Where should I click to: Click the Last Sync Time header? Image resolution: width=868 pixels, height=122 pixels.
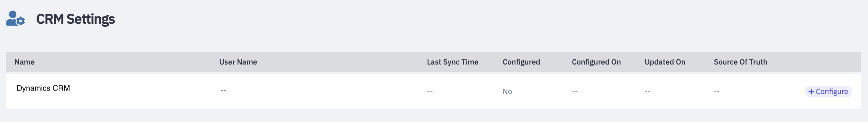(452, 62)
